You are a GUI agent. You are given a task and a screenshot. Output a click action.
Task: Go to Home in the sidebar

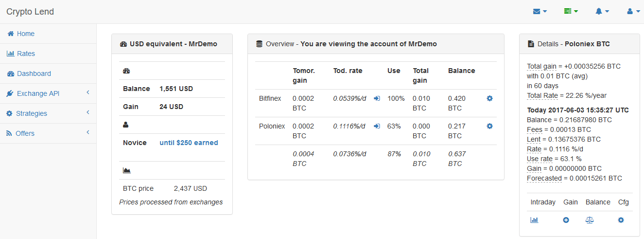[25, 34]
